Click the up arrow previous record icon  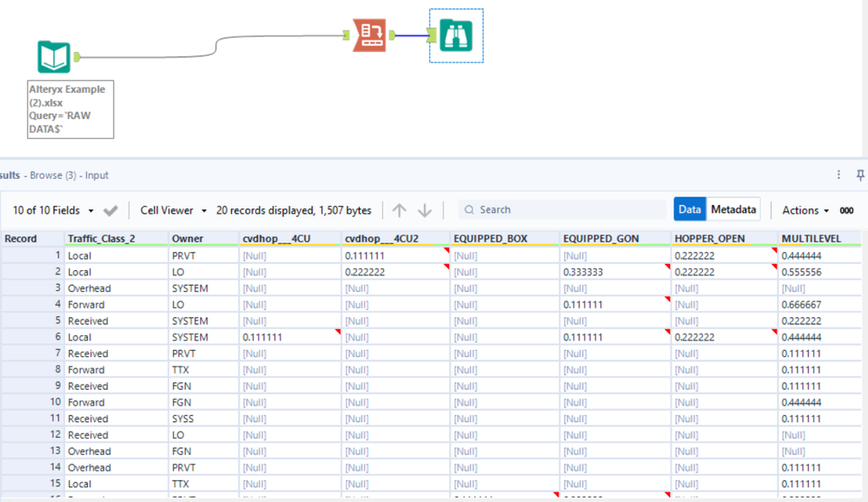click(x=399, y=210)
